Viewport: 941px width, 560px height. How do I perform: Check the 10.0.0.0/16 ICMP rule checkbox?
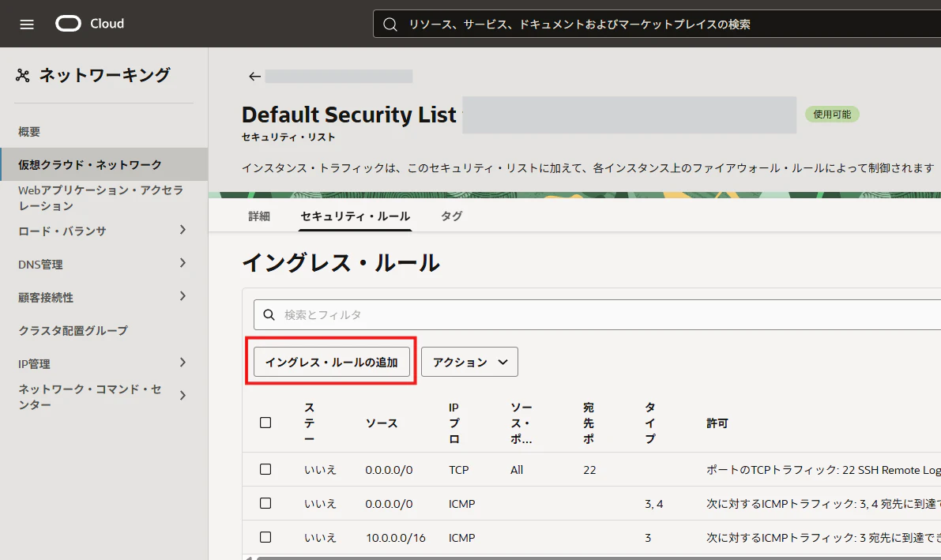pyautogui.click(x=265, y=537)
